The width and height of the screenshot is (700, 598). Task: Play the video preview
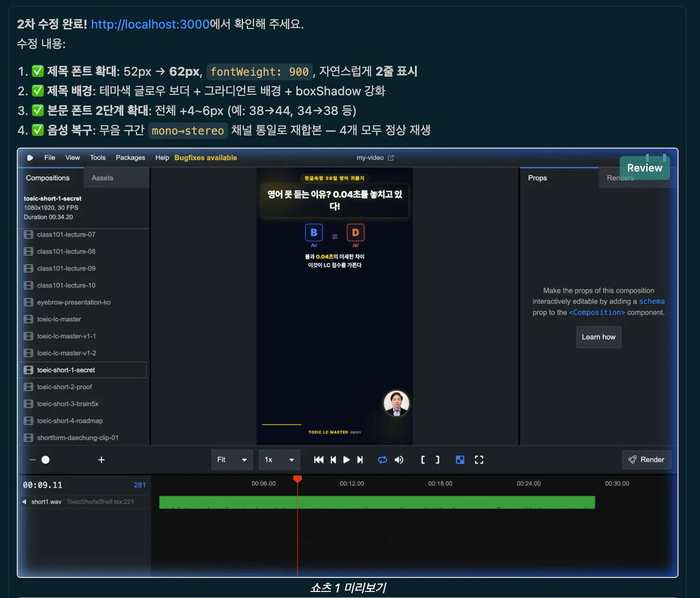tap(346, 460)
